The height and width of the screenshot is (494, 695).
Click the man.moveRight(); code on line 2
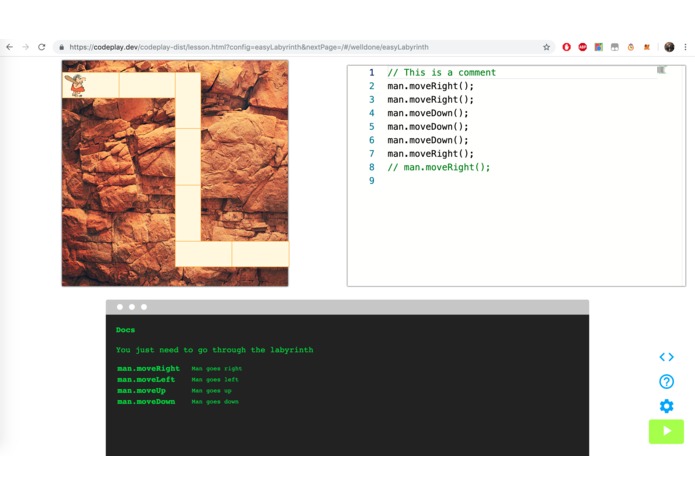tap(430, 86)
